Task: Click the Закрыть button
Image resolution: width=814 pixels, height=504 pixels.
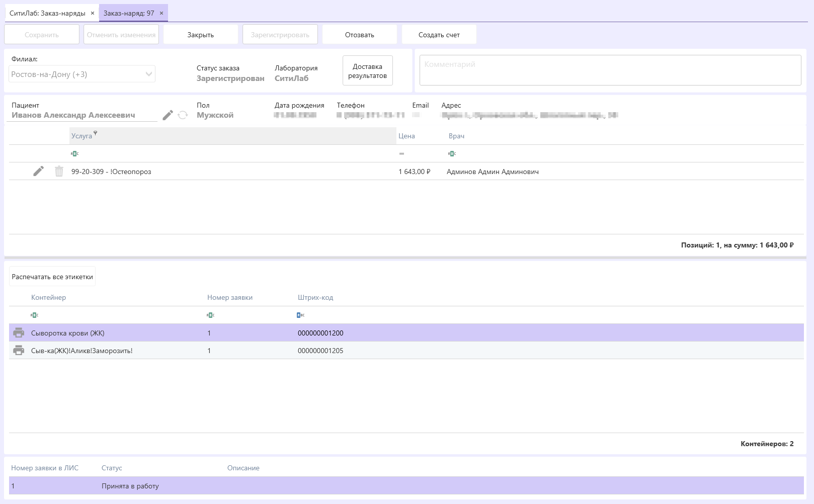Action: 201,35
